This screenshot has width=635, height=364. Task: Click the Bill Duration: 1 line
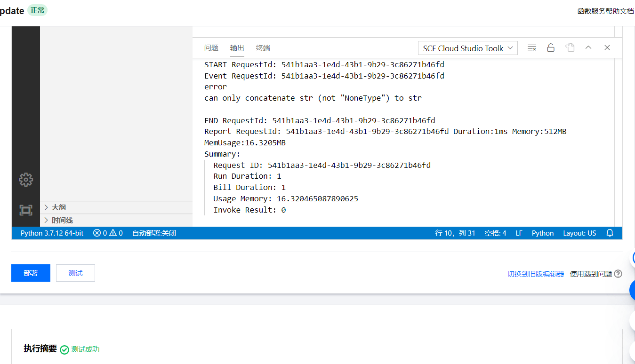tap(249, 187)
